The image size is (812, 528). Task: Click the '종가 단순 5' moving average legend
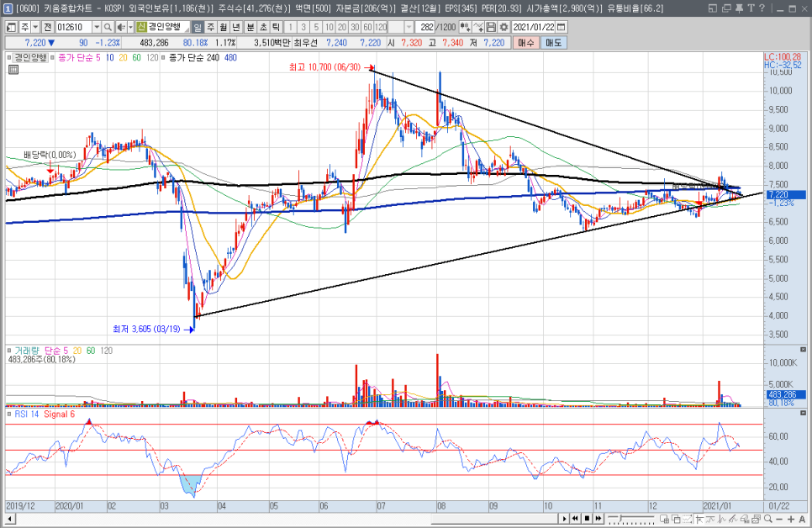click(79, 57)
